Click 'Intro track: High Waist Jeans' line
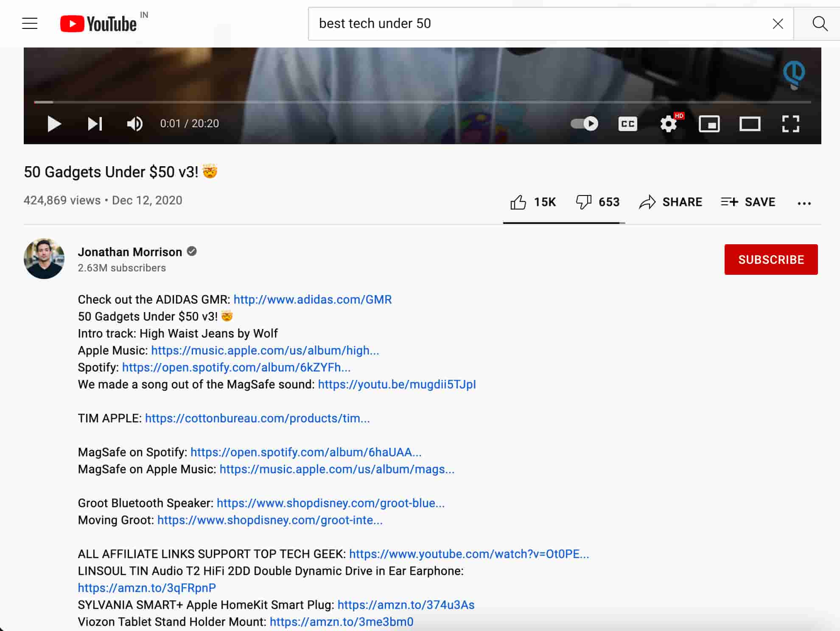840x631 pixels. click(x=178, y=333)
